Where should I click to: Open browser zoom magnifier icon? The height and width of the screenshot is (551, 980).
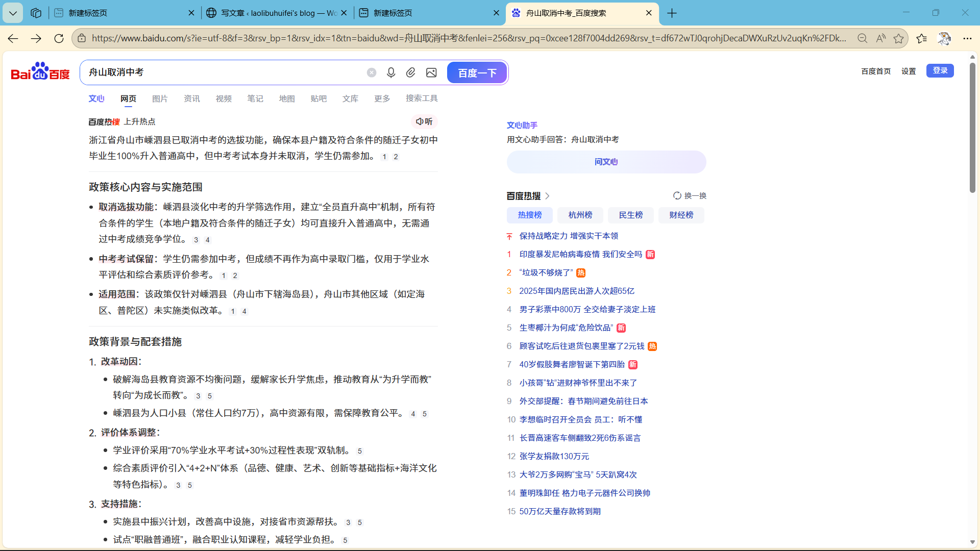[x=863, y=38]
